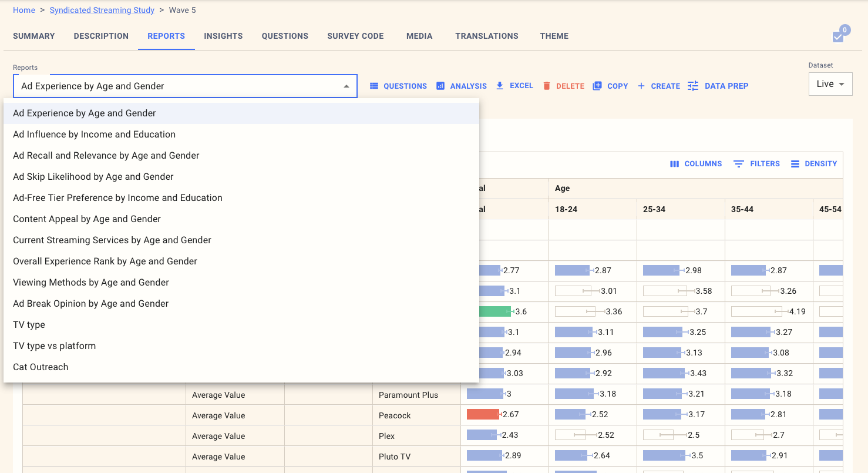Open the Analysis chart icon
Image resolution: width=868 pixels, height=473 pixels.
click(x=440, y=86)
